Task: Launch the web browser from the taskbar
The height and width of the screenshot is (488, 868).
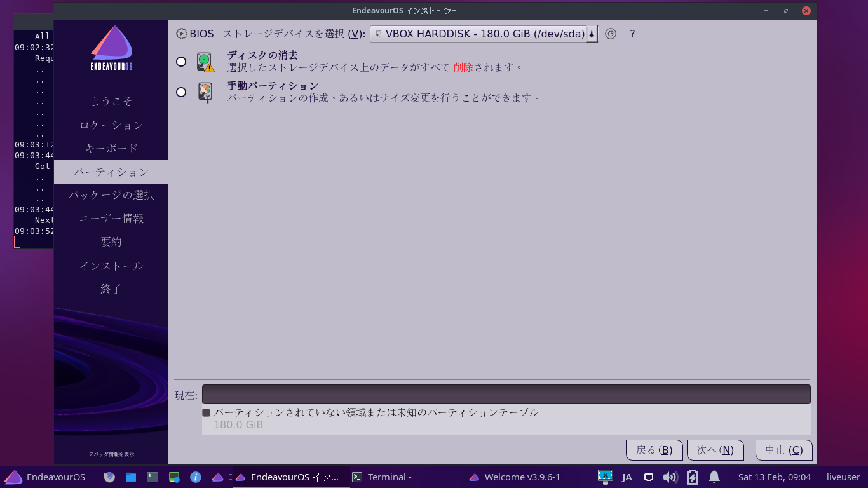Action: pyautogui.click(x=109, y=477)
